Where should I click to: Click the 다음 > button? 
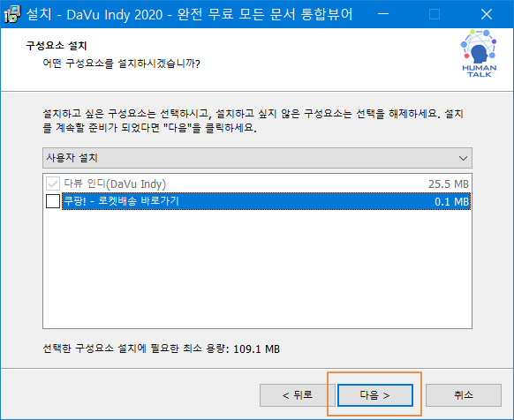coord(375,395)
